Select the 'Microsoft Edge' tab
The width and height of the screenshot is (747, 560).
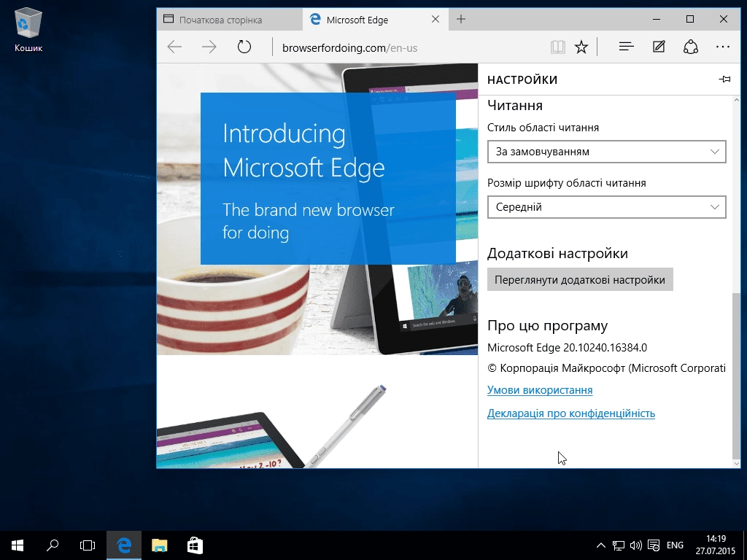(x=376, y=20)
